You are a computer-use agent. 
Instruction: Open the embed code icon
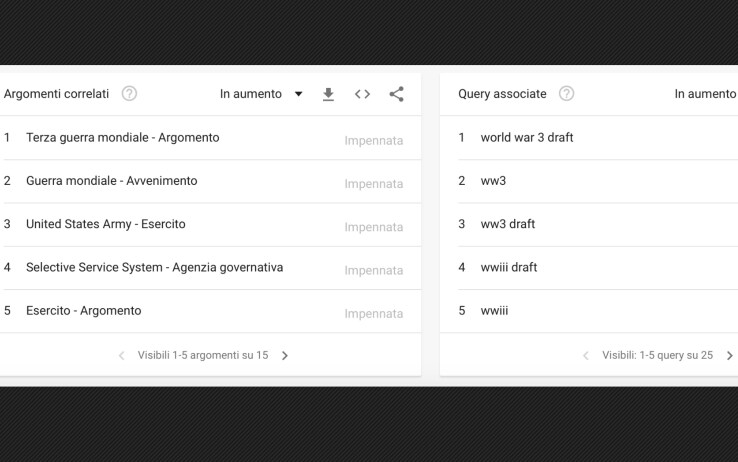click(x=362, y=94)
